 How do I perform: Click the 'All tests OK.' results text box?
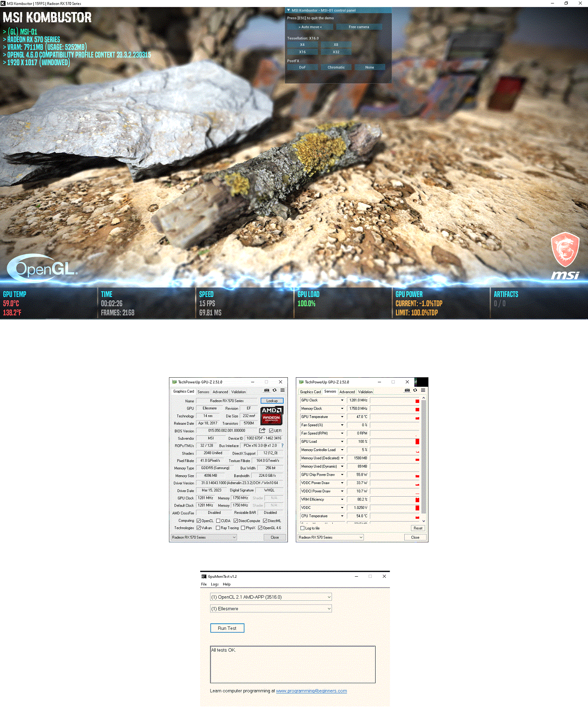(293, 664)
